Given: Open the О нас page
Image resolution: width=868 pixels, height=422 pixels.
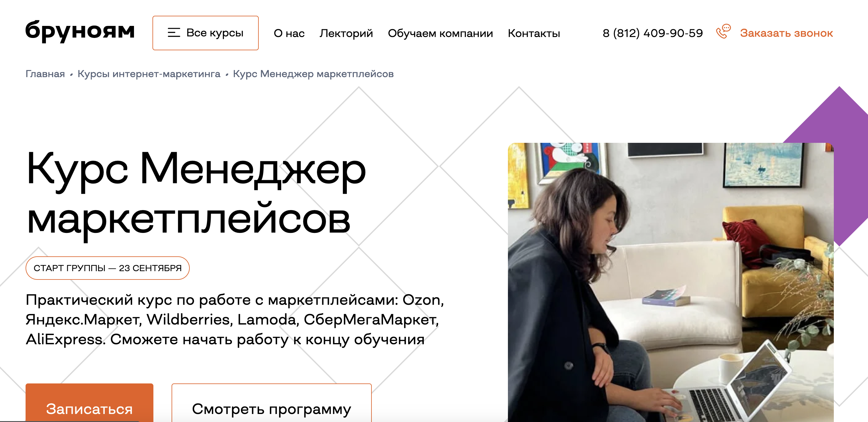Looking at the screenshot, I should 289,33.
